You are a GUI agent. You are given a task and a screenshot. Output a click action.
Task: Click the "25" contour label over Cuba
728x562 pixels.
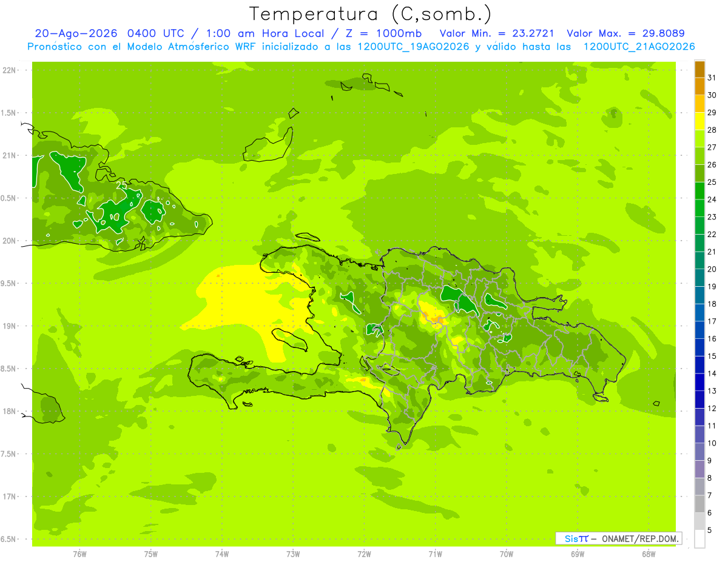(121, 186)
